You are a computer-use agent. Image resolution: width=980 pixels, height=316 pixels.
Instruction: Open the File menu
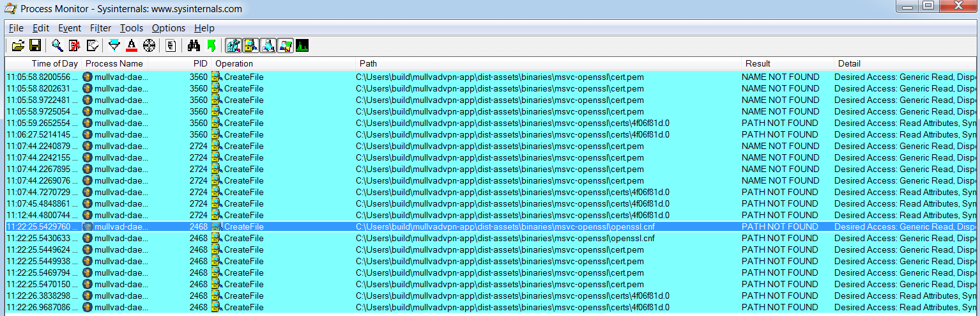point(16,28)
